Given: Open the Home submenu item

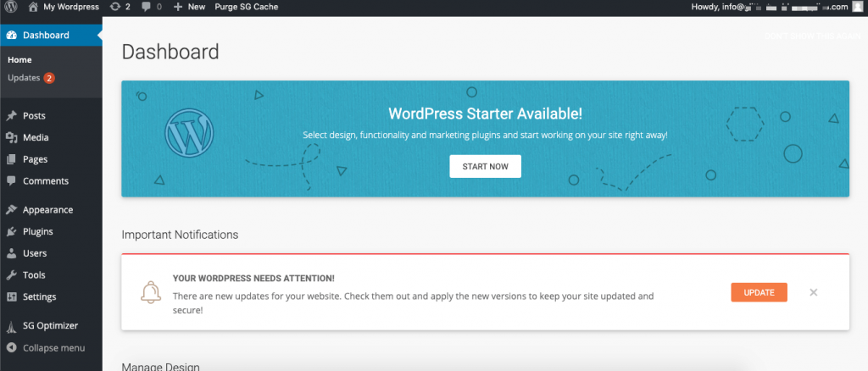Looking at the screenshot, I should [x=20, y=59].
